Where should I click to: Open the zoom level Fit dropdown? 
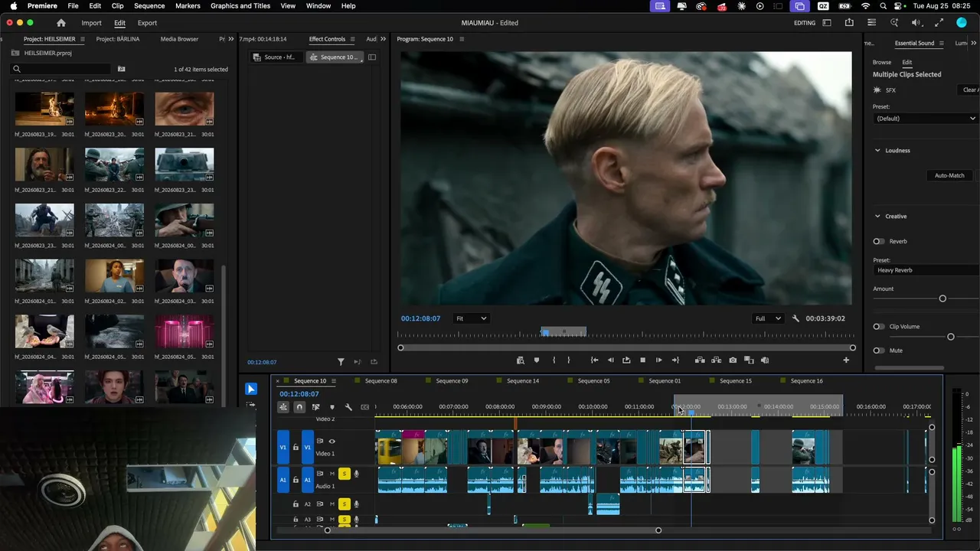coord(471,318)
